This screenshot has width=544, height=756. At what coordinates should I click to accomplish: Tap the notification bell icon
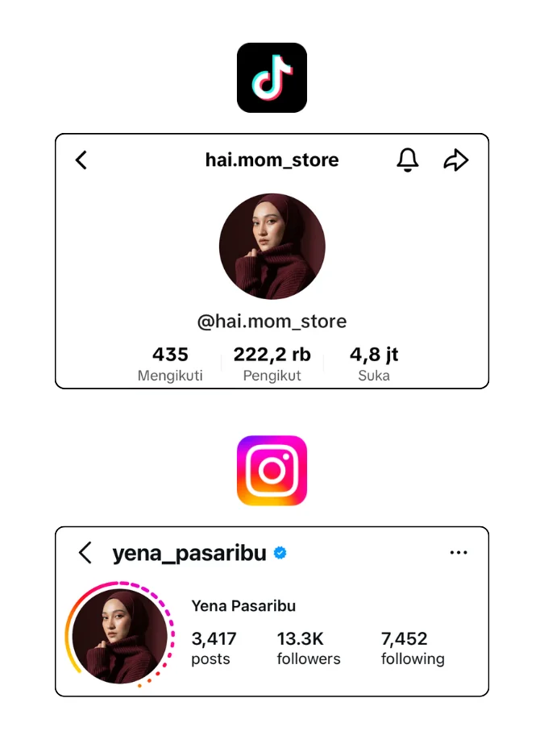coord(408,160)
